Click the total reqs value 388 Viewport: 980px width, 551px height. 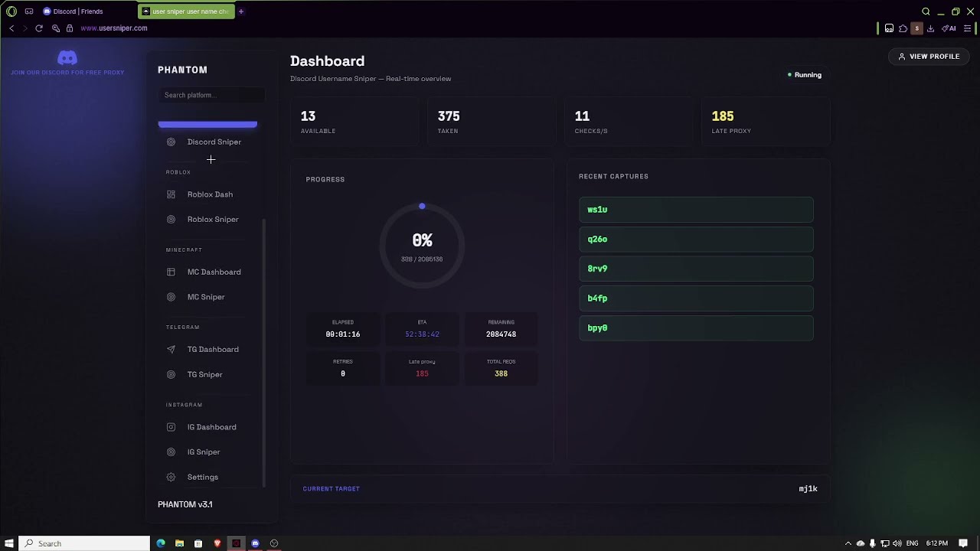click(x=501, y=374)
